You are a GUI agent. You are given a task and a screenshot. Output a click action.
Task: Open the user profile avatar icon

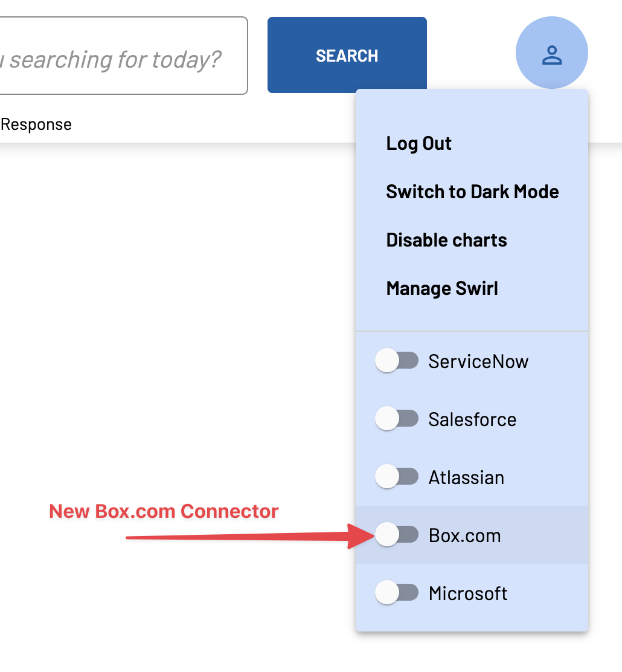pos(552,53)
